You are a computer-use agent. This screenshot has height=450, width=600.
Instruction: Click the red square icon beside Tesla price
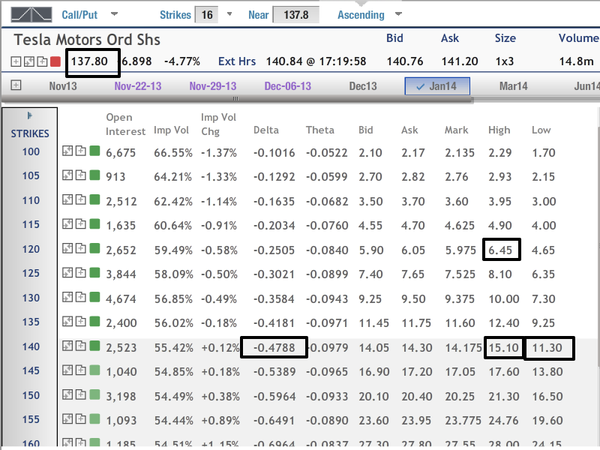(x=55, y=62)
